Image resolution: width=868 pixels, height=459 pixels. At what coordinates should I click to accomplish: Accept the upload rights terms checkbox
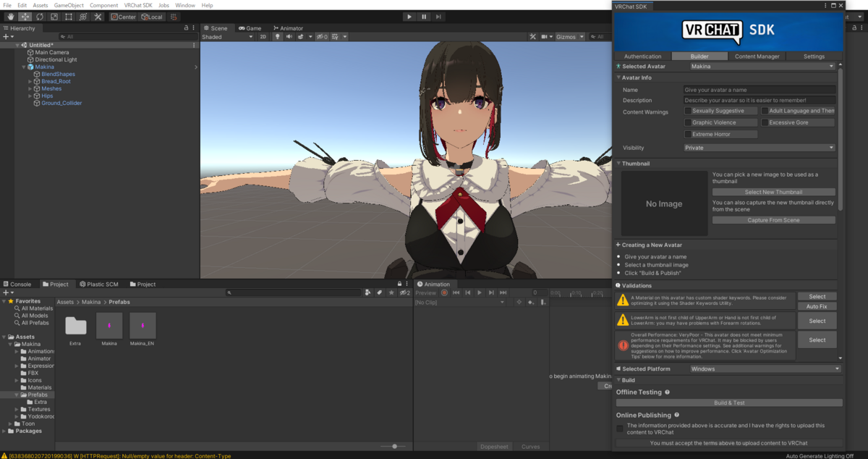620,429
